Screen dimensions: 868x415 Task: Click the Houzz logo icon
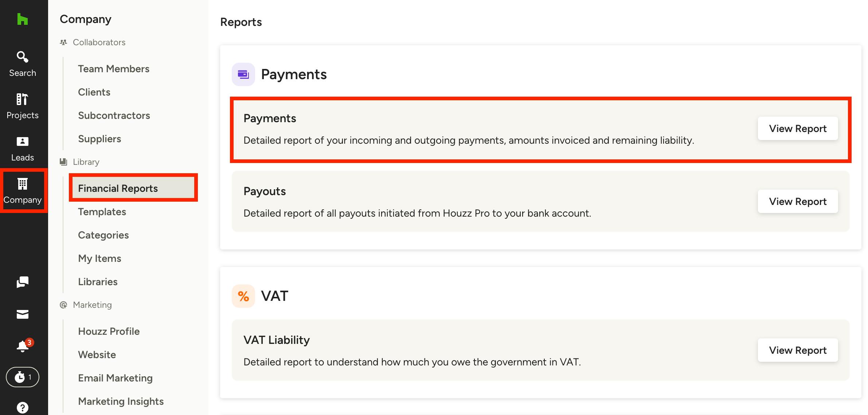(22, 19)
